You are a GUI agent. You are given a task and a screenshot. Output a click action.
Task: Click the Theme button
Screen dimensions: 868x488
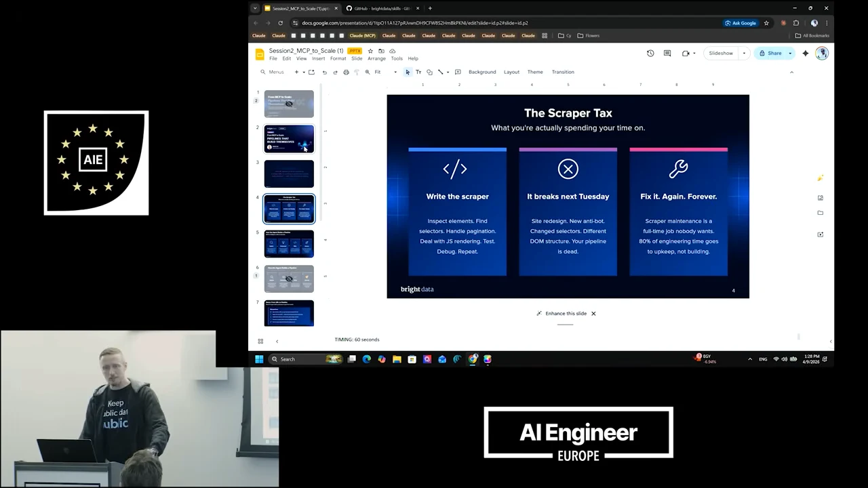tap(535, 72)
